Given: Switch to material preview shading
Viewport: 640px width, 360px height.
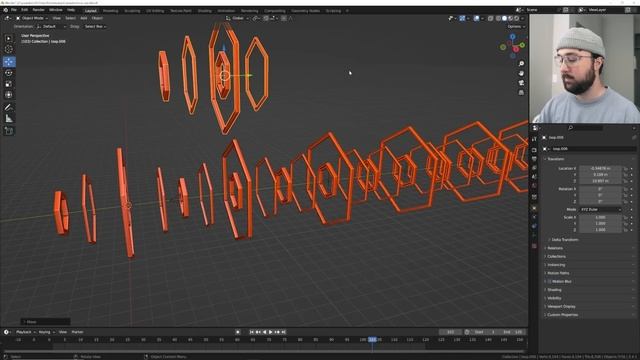Looking at the screenshot, I should tap(511, 18).
